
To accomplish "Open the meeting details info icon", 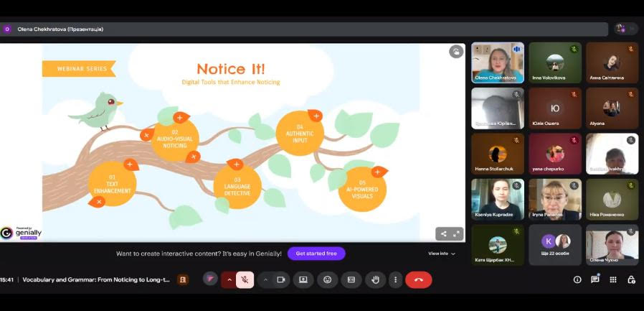I will tap(577, 279).
